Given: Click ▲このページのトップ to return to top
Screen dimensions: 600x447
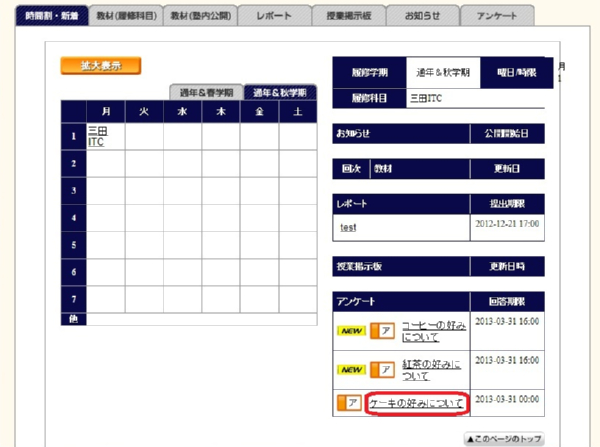Looking at the screenshot, I should [504, 438].
